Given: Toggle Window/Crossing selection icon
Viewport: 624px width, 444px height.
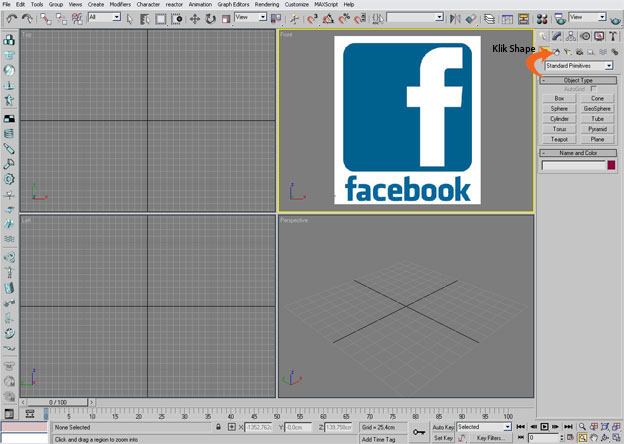Looking at the screenshot, I should pos(177,19).
